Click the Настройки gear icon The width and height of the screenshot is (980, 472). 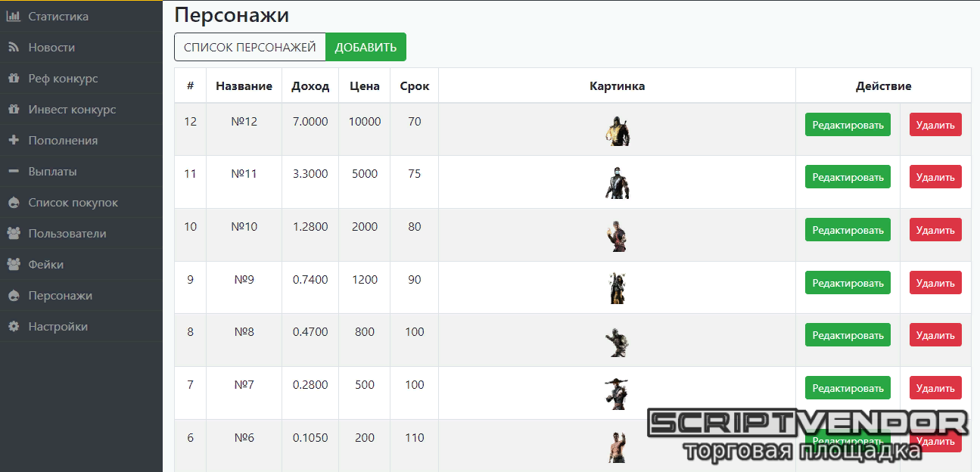13,327
